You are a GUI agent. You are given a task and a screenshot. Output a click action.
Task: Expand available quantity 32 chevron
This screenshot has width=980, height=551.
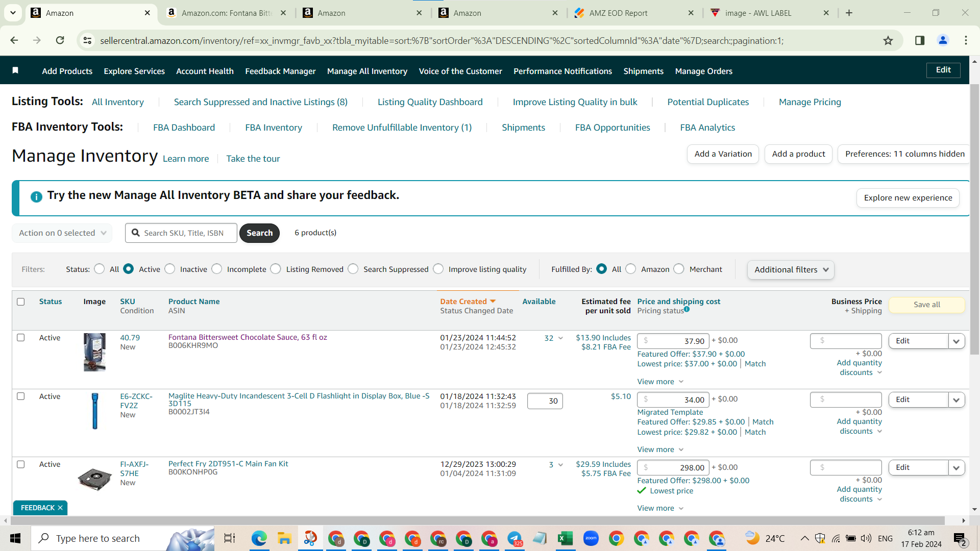click(x=560, y=338)
